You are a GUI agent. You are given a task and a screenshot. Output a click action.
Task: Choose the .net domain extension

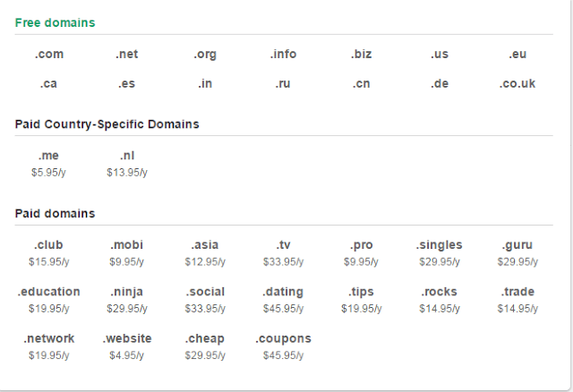126,55
